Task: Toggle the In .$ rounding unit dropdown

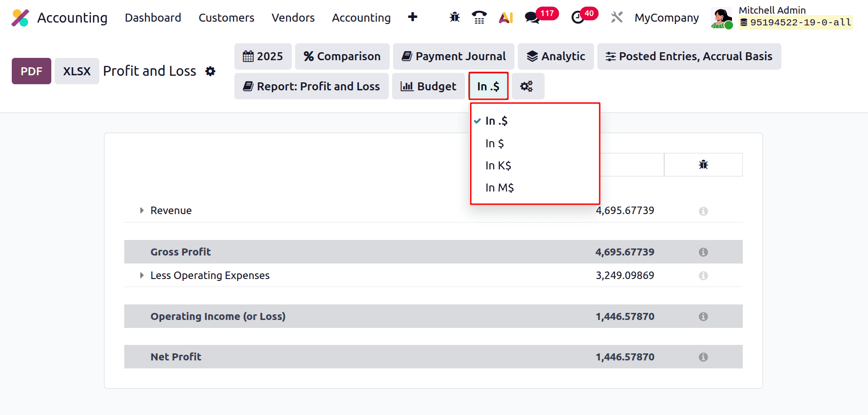Action: pyautogui.click(x=489, y=86)
